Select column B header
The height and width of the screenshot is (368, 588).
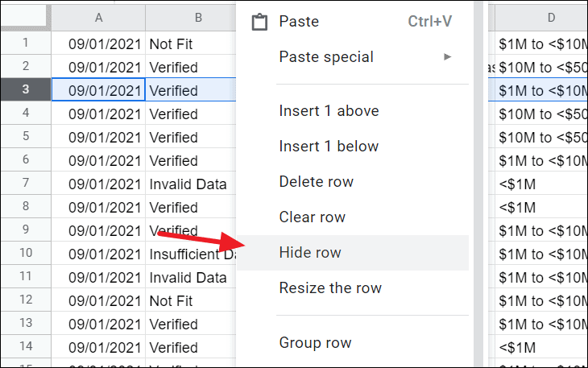[191, 18]
